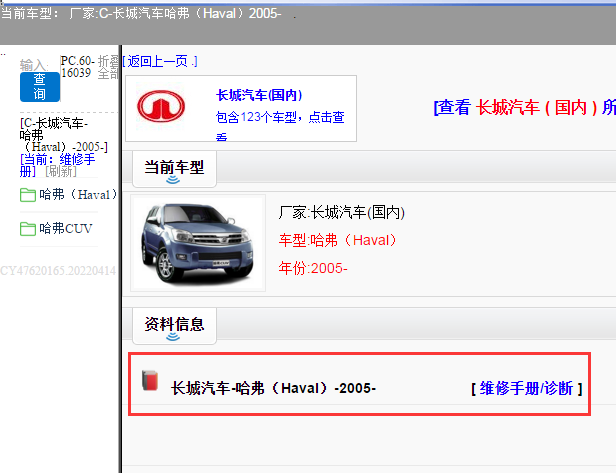The width and height of the screenshot is (616, 473).
Task: Select the 当前车型 section tab
Action: tap(174, 168)
